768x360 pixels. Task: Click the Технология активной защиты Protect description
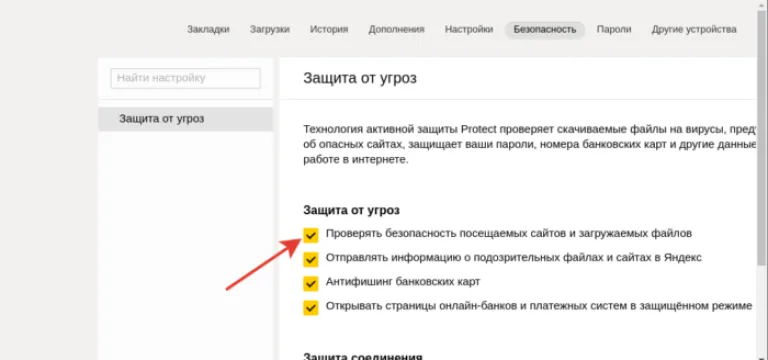pos(528,144)
